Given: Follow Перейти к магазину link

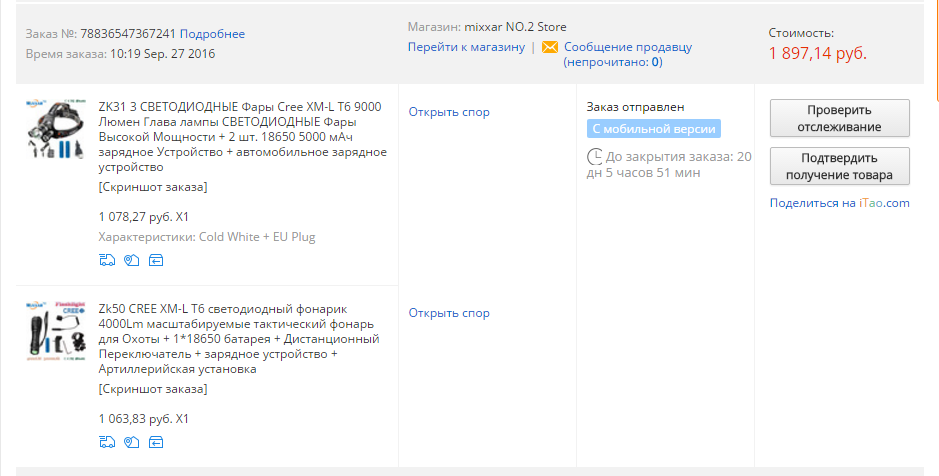Looking at the screenshot, I should click(467, 47).
